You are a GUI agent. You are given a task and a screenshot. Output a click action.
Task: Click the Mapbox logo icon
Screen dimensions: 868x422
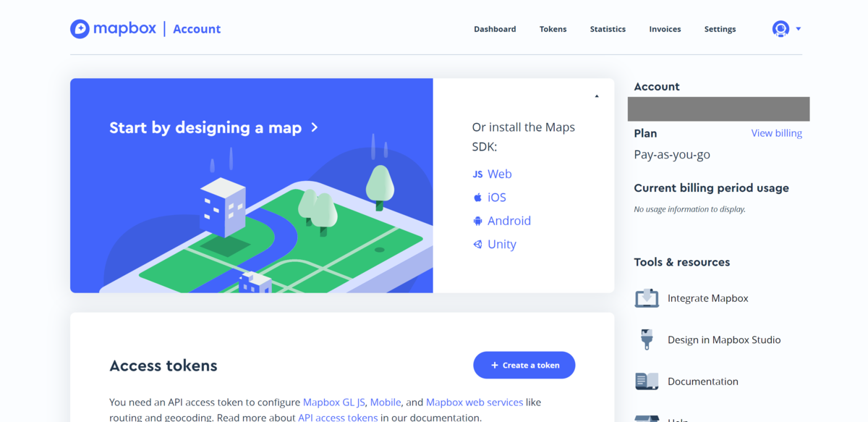point(80,29)
